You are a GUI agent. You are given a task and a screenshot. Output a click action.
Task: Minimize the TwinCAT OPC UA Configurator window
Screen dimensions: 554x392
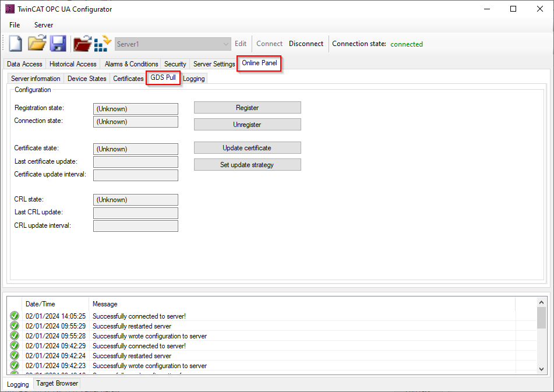pyautogui.click(x=487, y=9)
